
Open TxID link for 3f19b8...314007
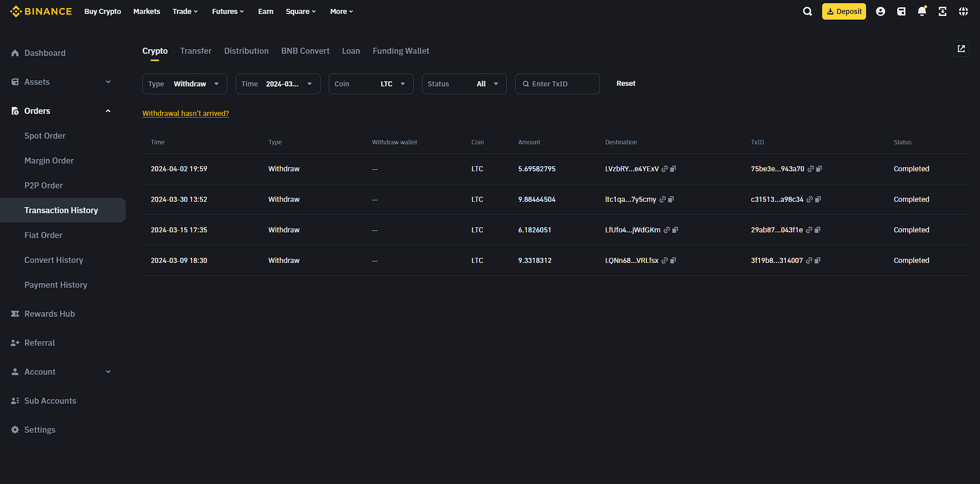click(809, 260)
